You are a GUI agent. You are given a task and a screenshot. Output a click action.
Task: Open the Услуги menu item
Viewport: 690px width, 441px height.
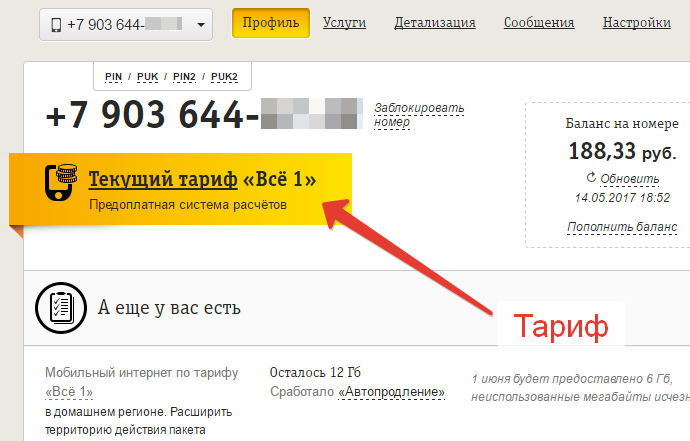(x=345, y=23)
